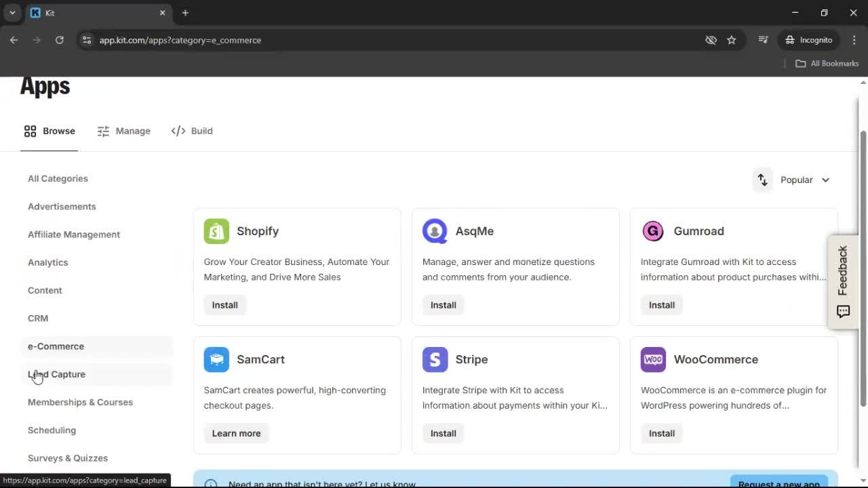
Task: Click Learn more under SamCart
Action: tap(236, 433)
